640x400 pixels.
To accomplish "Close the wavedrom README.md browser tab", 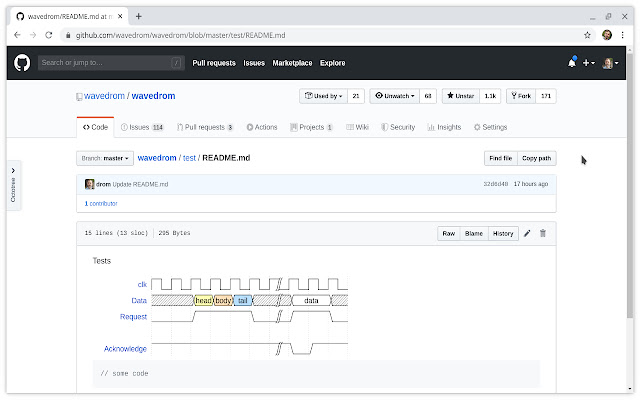I will (x=120, y=16).
